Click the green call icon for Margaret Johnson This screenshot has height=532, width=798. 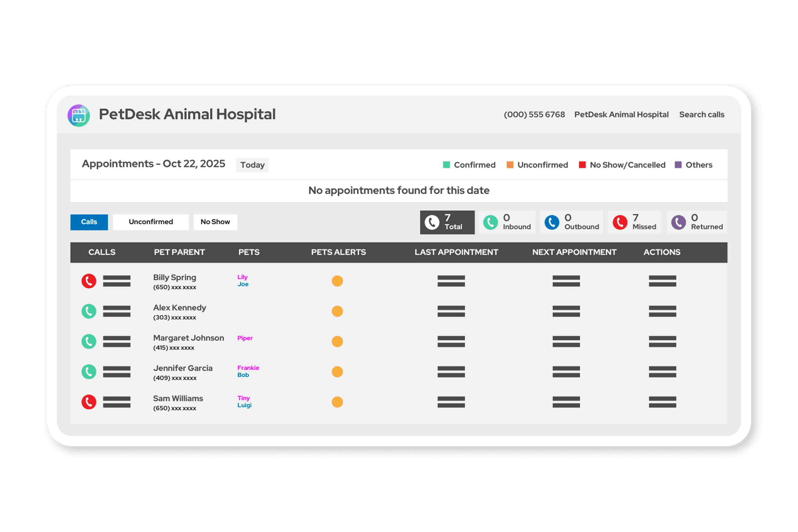(x=89, y=341)
